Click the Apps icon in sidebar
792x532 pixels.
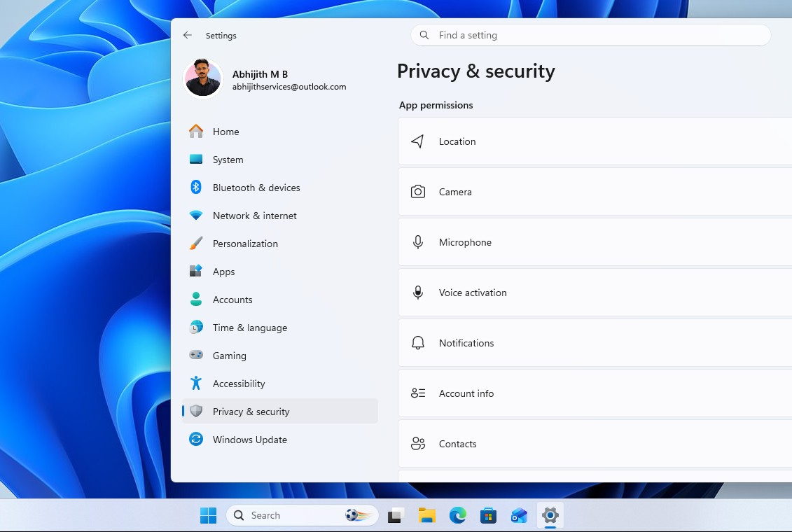(196, 271)
